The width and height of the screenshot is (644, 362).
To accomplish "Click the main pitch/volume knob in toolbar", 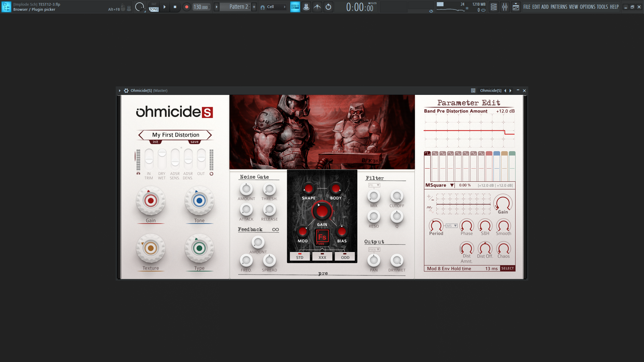I will point(140,7).
